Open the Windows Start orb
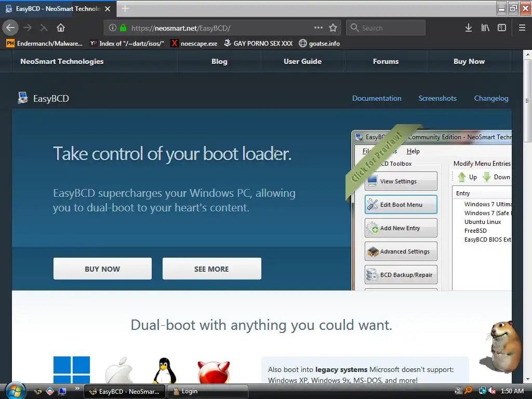Image resolution: width=532 pixels, height=399 pixels. click(x=15, y=391)
